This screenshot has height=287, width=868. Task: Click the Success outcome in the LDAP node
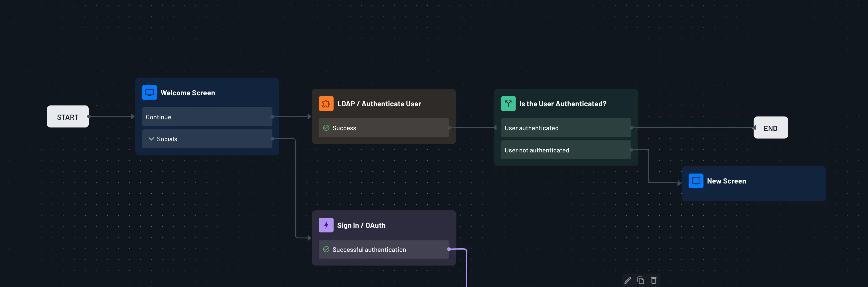(384, 128)
